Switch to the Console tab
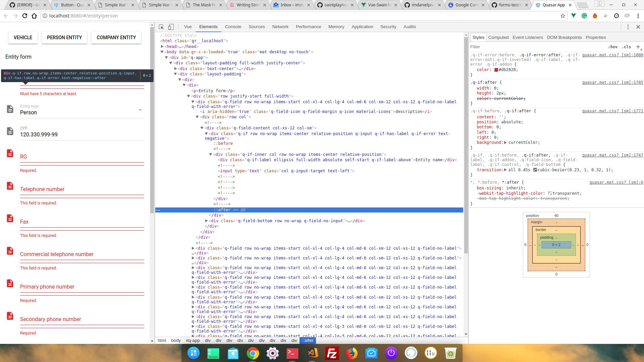Image resolution: width=644 pixels, height=362 pixels. click(233, 26)
